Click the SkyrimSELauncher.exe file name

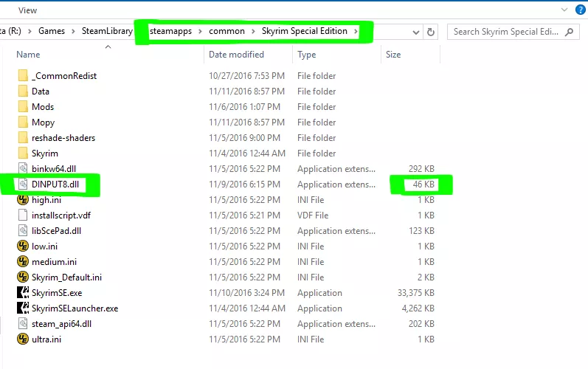point(75,308)
